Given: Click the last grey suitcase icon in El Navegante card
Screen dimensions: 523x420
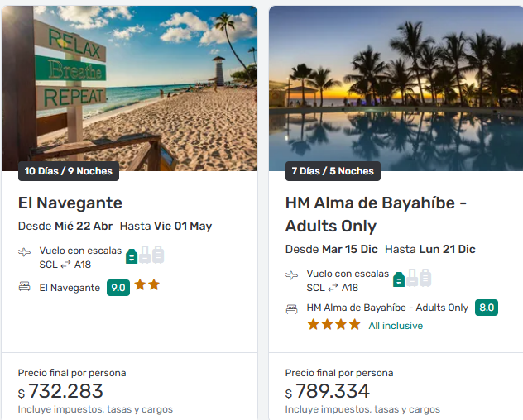Looking at the screenshot, I should (x=158, y=255).
